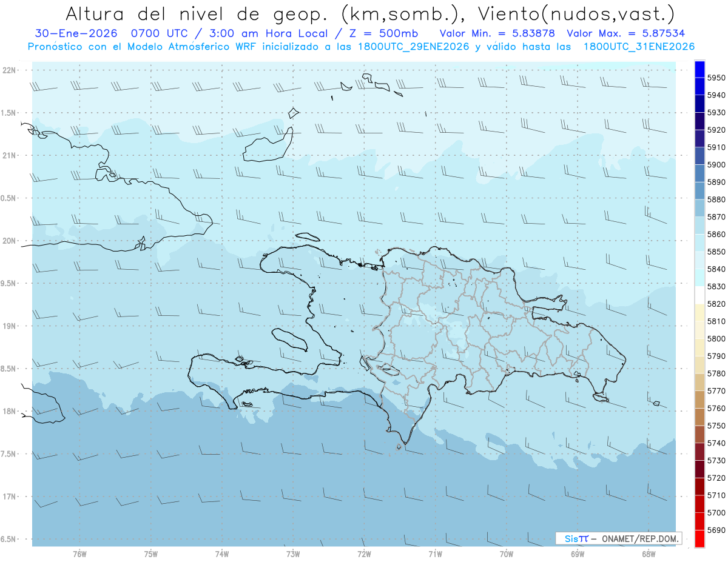Screen dimensions: 728x562
Task: Click the '71W' longitude label
Action: 435,554
